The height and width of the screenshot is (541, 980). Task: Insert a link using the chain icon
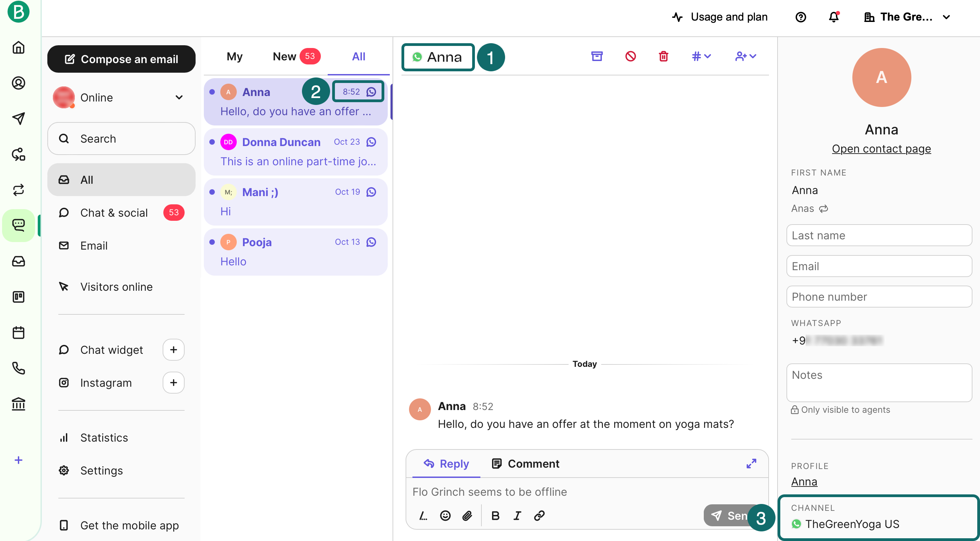point(539,516)
